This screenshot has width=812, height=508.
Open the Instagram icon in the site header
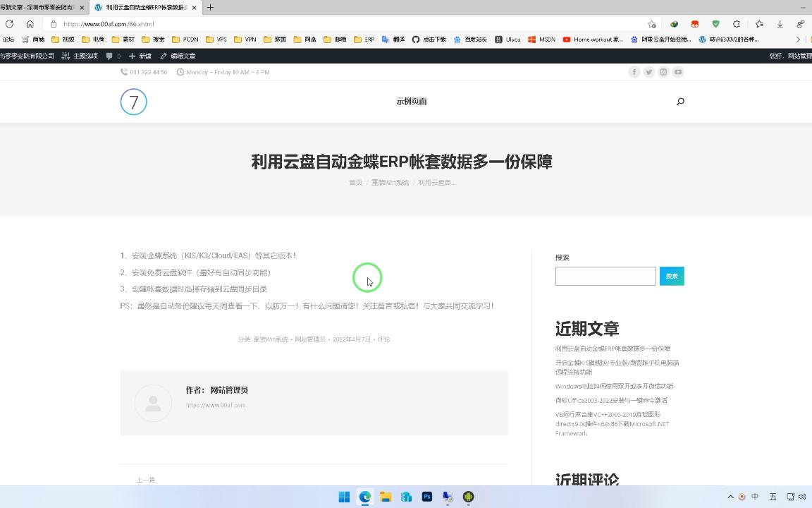pos(663,71)
